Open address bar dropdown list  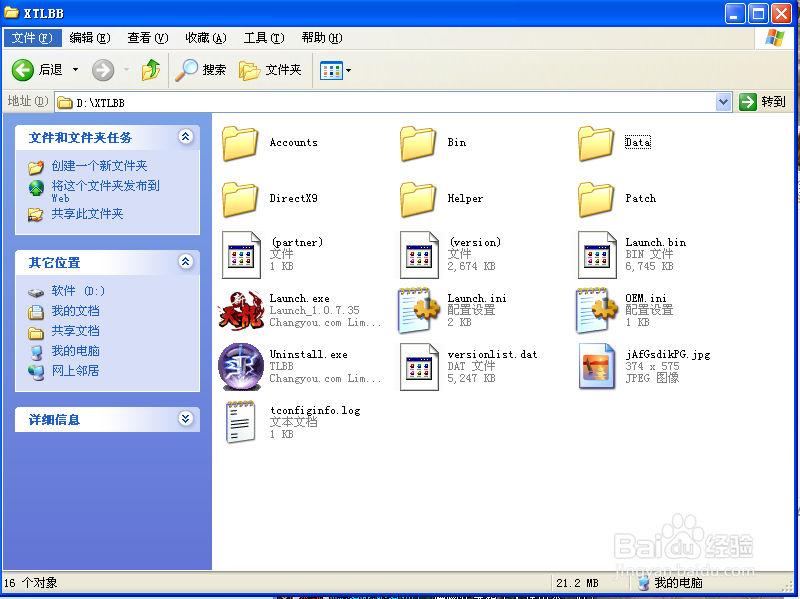click(x=723, y=102)
